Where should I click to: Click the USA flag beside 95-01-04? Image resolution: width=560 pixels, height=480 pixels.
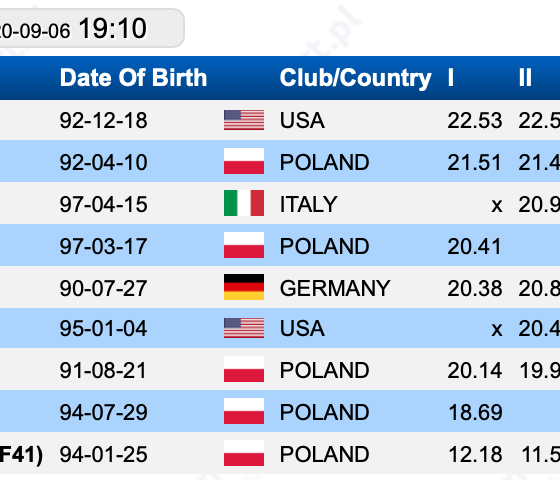(x=244, y=328)
